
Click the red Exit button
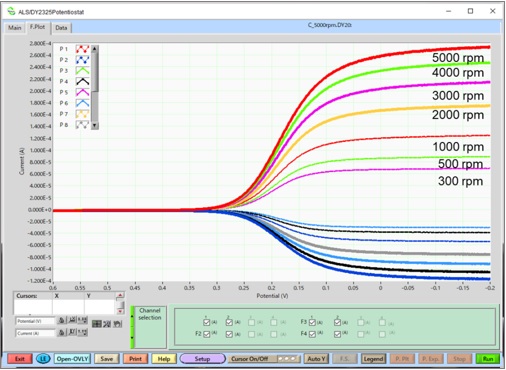(x=20, y=359)
